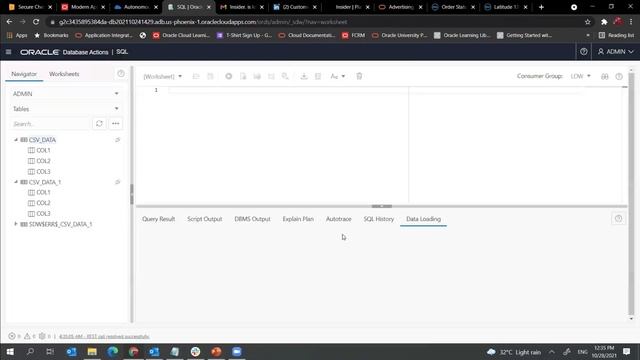Click the Run Statement icon
Screen dimensions: 640x360
229,76
